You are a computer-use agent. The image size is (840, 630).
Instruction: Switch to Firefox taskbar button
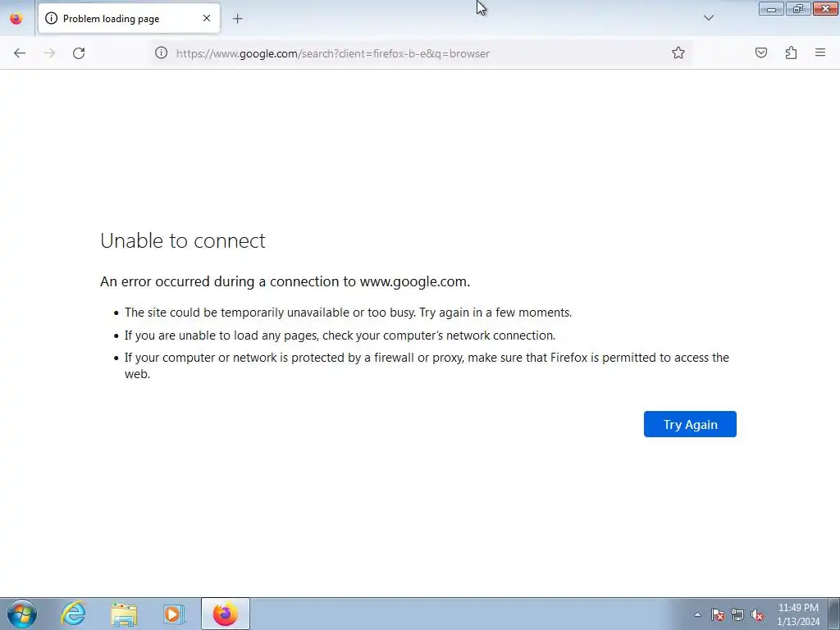coord(226,614)
